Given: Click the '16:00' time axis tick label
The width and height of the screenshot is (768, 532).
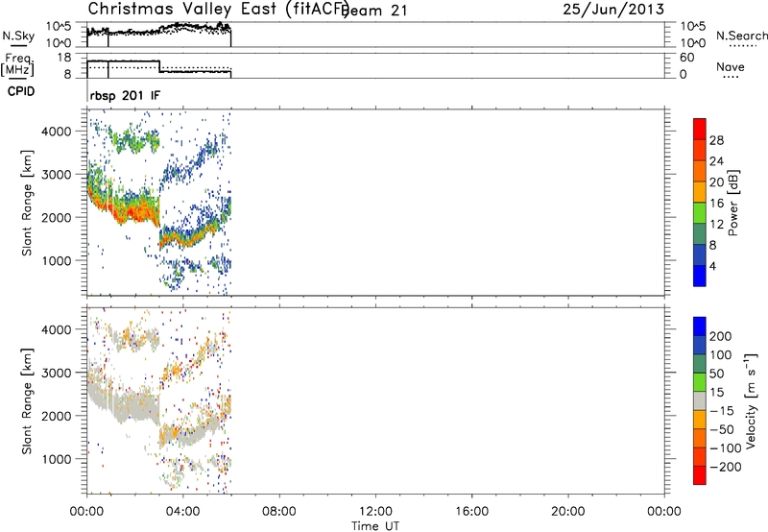Looking at the screenshot, I should (x=471, y=512).
